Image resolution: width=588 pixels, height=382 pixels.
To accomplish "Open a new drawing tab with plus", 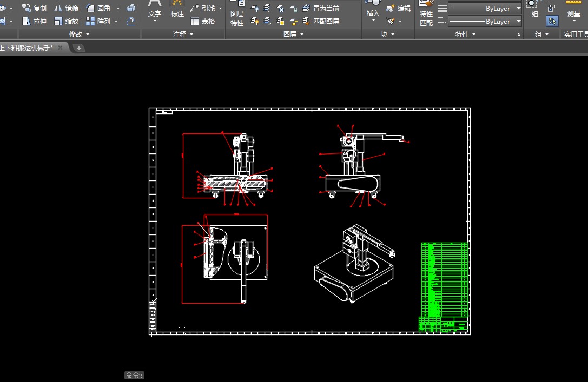I will click(x=79, y=48).
